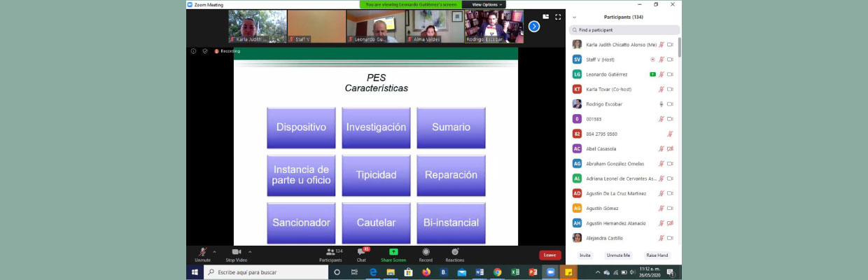
Task: Stop Video using the camera button
Action: pyautogui.click(x=236, y=253)
